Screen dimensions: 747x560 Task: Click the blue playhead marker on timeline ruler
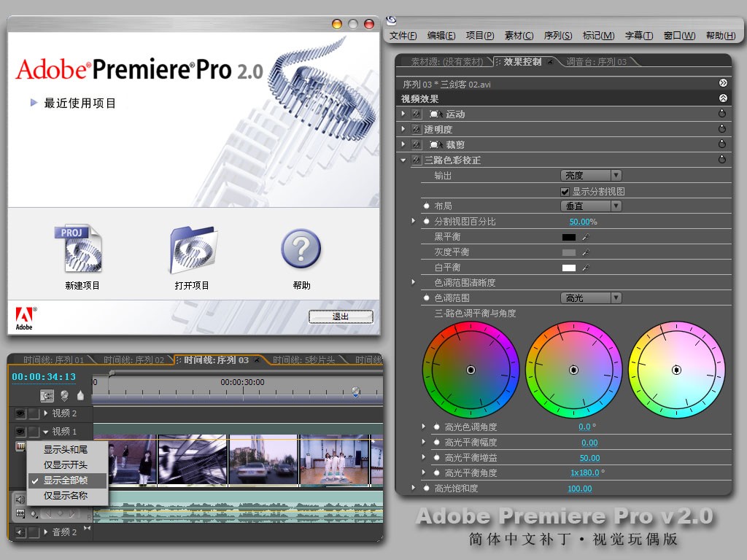click(356, 392)
